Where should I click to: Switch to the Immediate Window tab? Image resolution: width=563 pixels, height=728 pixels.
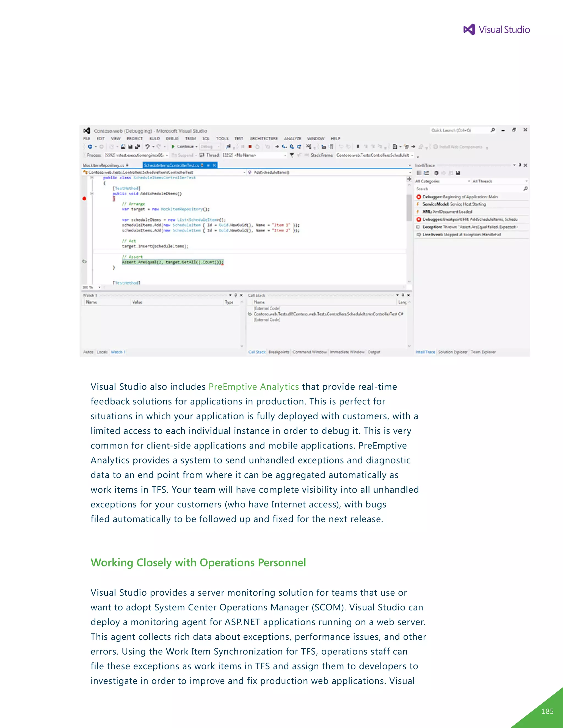347,352
